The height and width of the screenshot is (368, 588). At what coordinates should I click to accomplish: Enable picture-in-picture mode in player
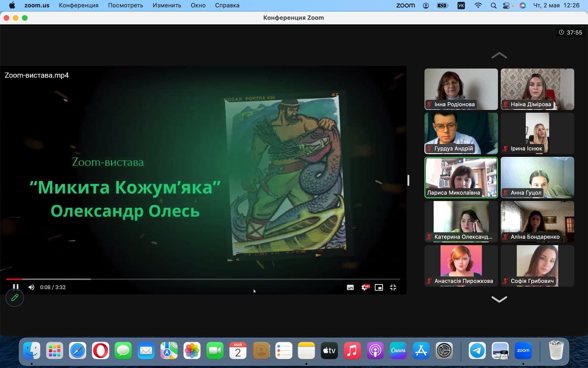pyautogui.click(x=379, y=287)
